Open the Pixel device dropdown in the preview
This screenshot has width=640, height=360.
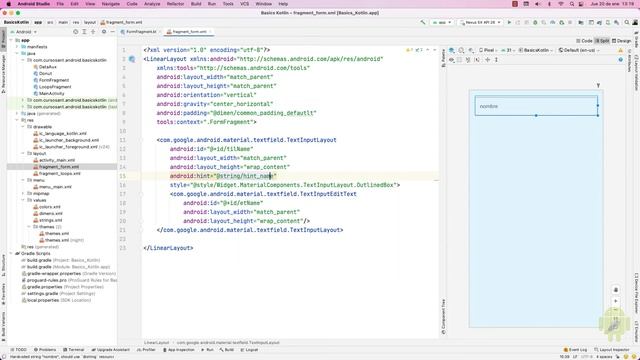coord(488,50)
